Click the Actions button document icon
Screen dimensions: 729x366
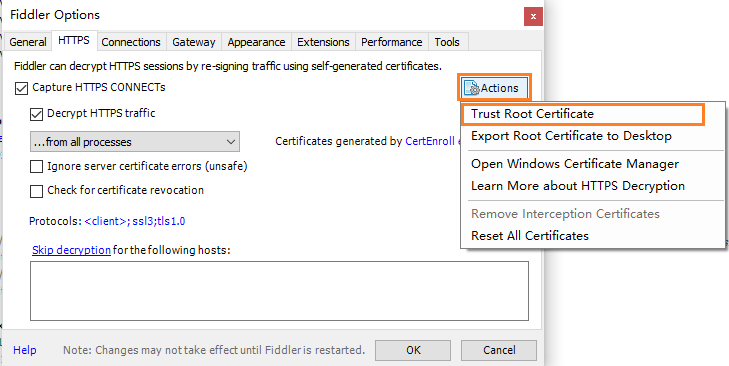[x=472, y=87]
